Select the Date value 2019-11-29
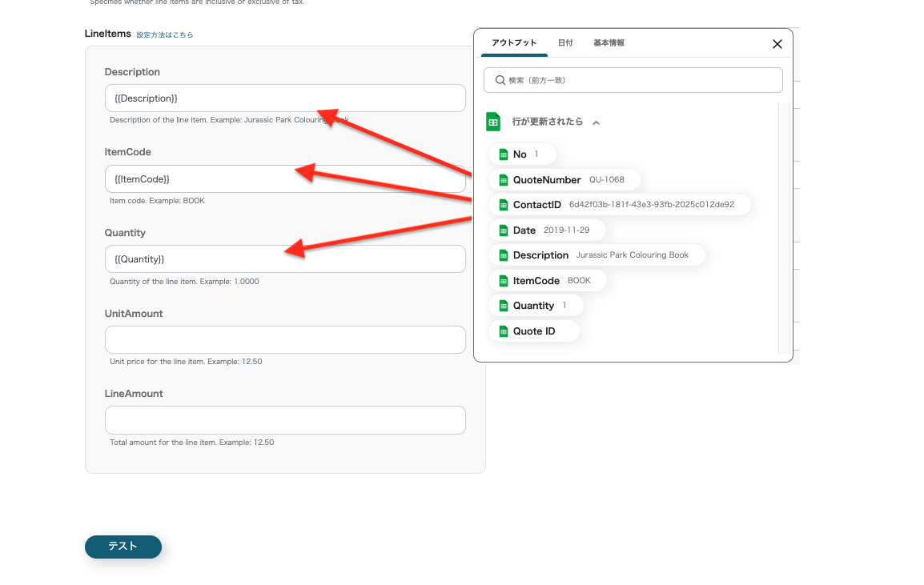The height and width of the screenshot is (585, 924). 566,230
